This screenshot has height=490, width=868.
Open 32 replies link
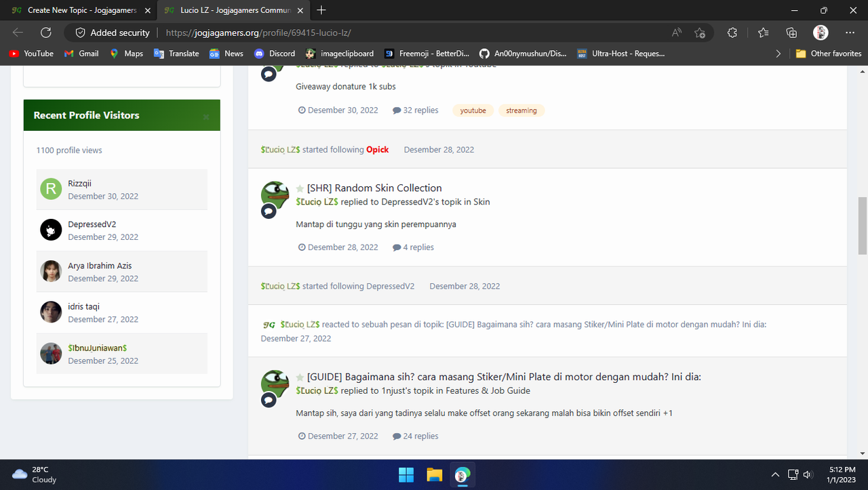click(416, 110)
